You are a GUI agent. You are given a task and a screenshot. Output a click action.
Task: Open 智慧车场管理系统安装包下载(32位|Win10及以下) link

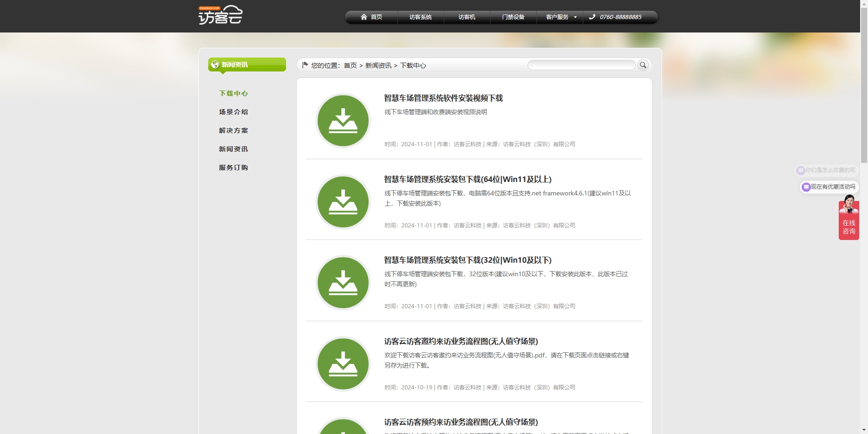(x=468, y=260)
